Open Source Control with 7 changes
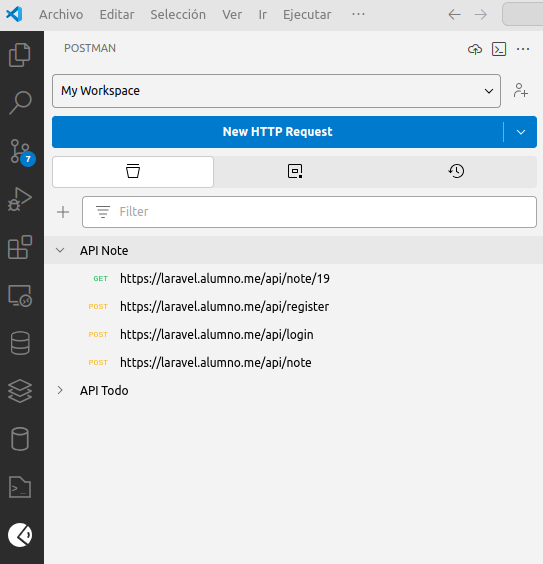 pyautogui.click(x=21, y=152)
